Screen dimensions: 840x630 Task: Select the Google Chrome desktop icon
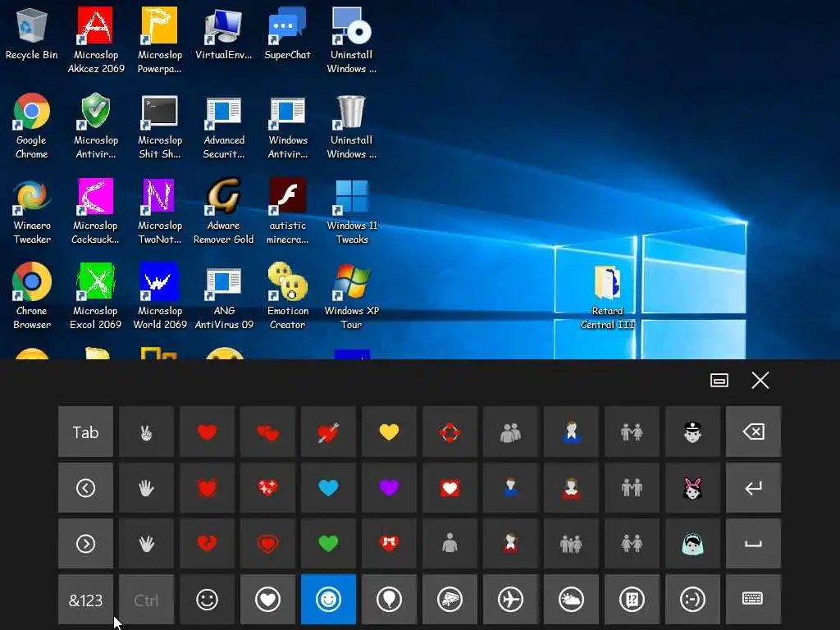(32, 126)
